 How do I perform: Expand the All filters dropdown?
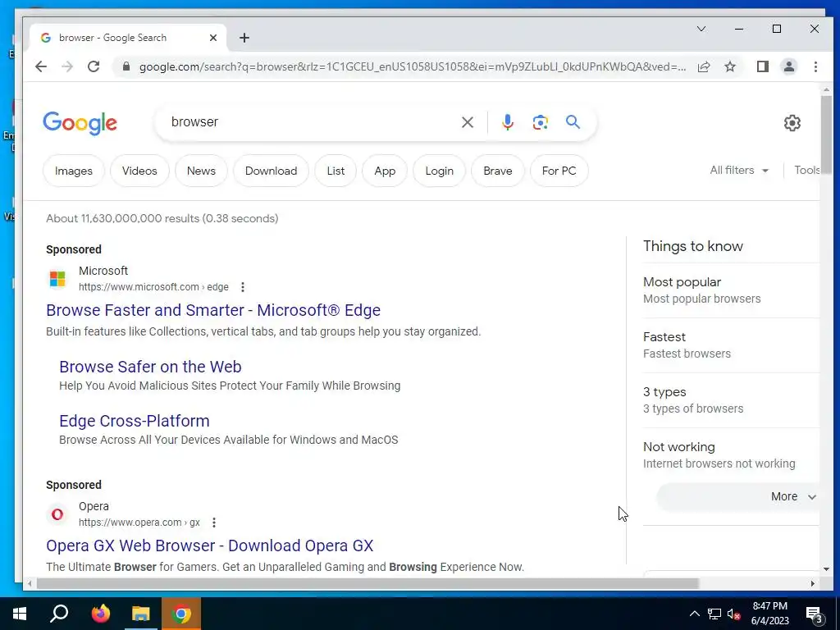(x=739, y=171)
